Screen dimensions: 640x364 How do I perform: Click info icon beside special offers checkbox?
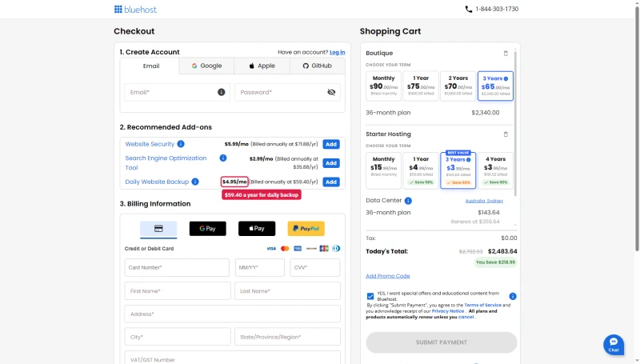pyautogui.click(x=513, y=296)
